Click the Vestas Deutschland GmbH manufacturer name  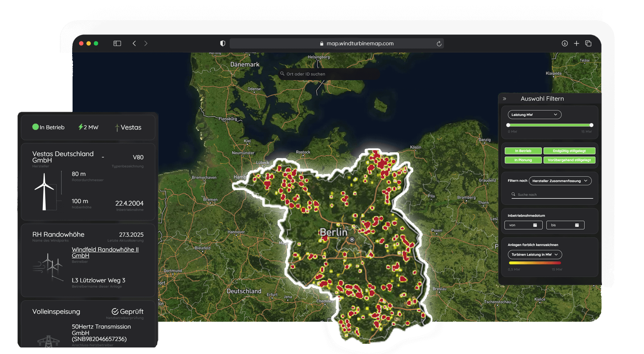pos(63,157)
